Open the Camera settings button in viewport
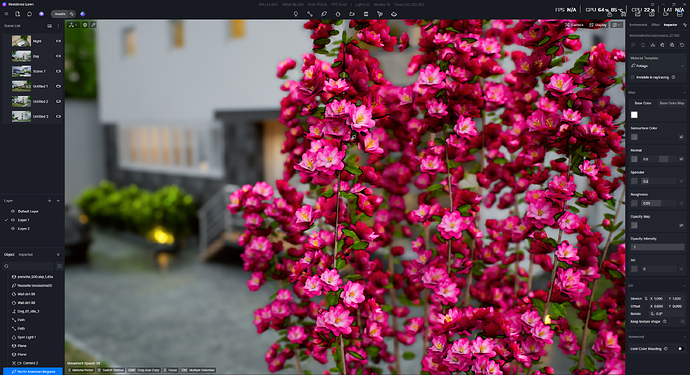 click(574, 25)
